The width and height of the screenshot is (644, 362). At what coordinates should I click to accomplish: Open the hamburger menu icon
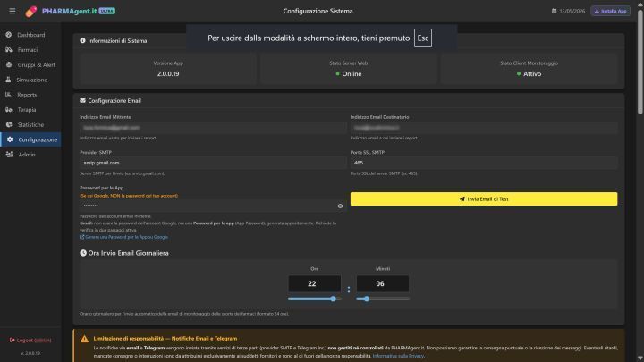coord(13,11)
